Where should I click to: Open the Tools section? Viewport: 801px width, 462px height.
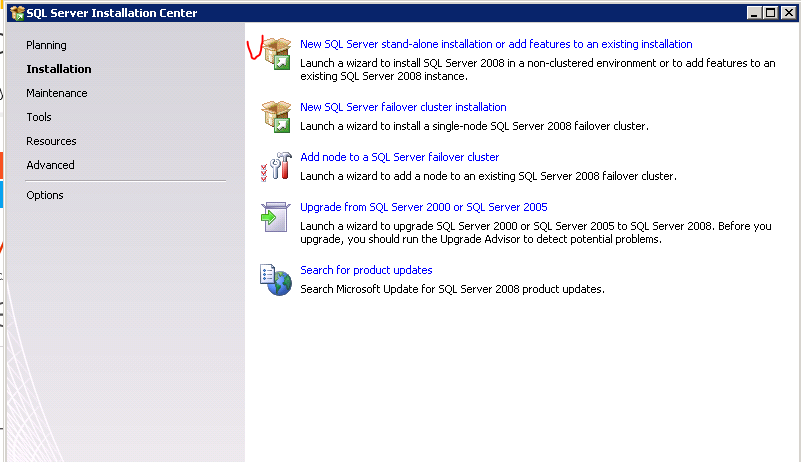pyautogui.click(x=39, y=117)
